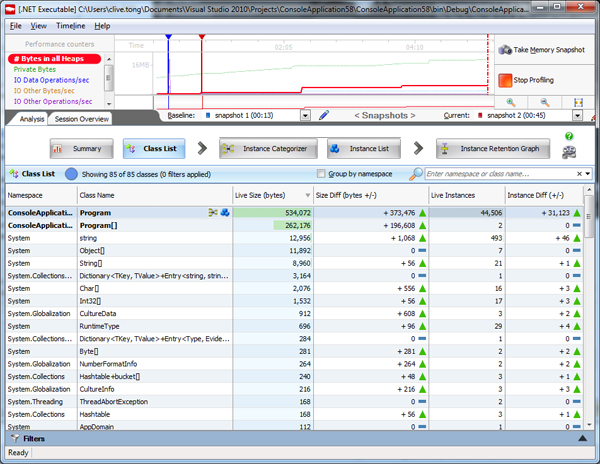
Task: Click the Instance List button
Action: [364, 149]
